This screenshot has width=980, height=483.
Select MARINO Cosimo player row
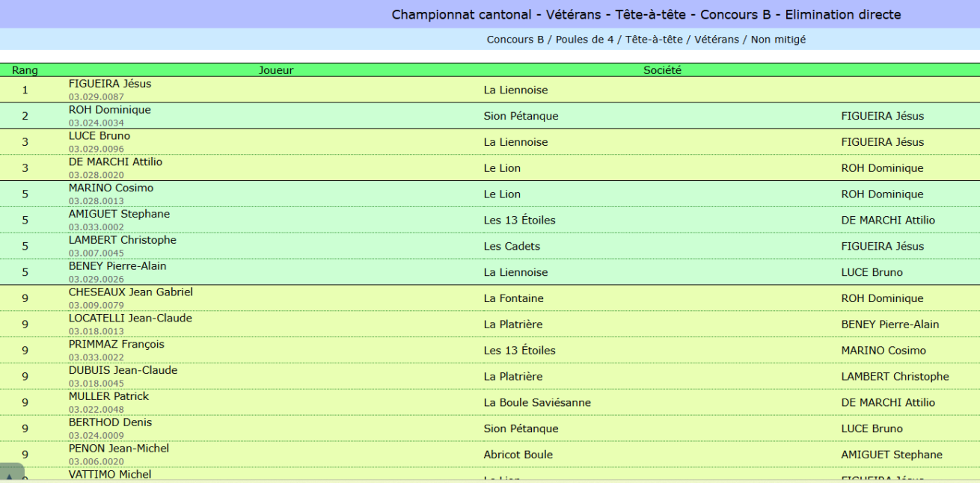490,194
